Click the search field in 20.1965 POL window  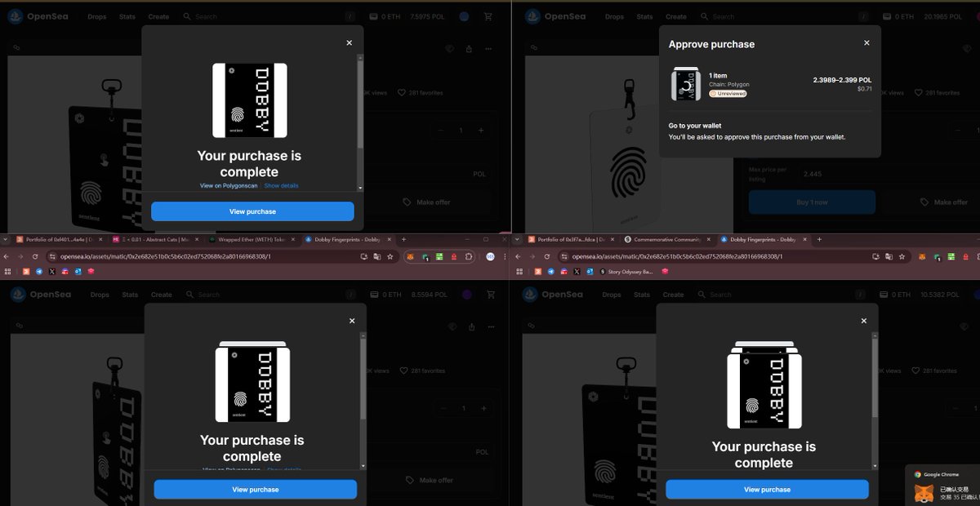tap(784, 16)
